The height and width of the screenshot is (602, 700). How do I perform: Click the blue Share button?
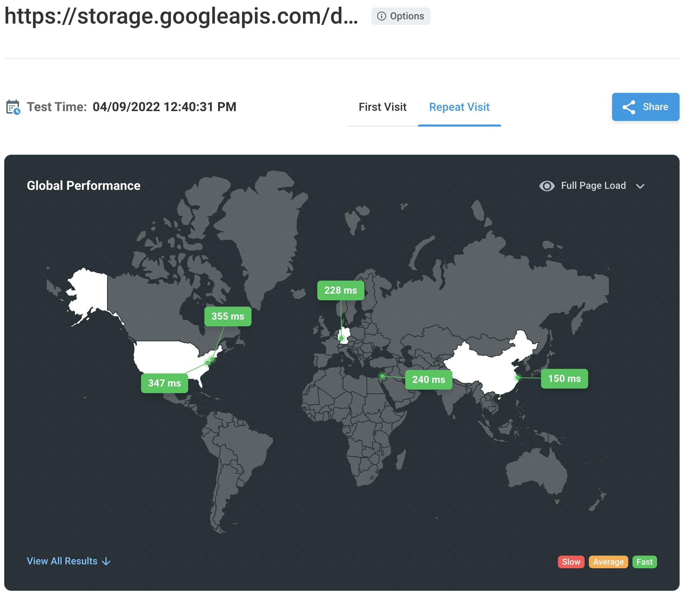tap(645, 107)
